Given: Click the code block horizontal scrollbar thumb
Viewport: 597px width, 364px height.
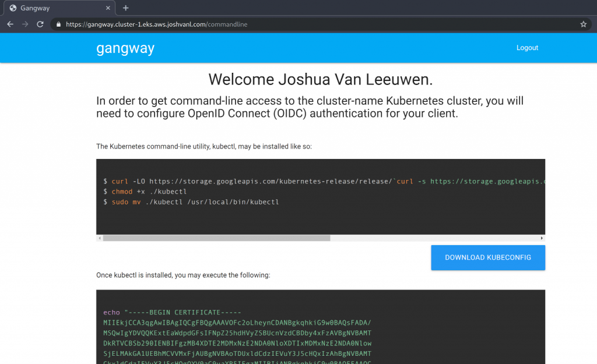Looking at the screenshot, I should point(216,238).
